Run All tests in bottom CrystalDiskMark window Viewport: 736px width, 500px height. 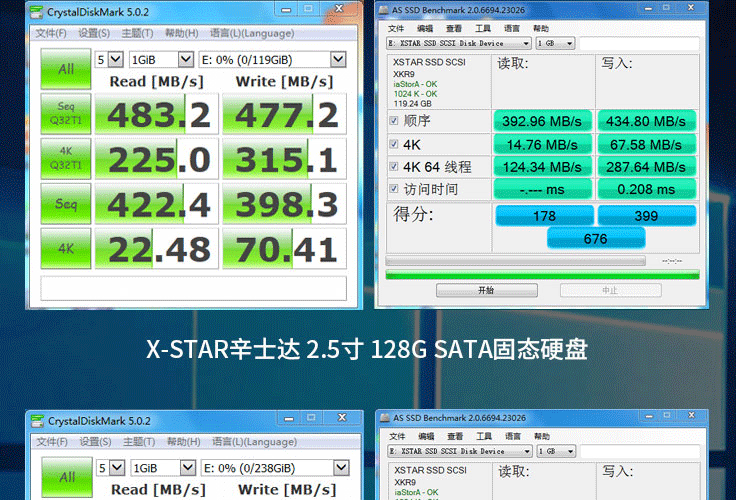point(67,477)
